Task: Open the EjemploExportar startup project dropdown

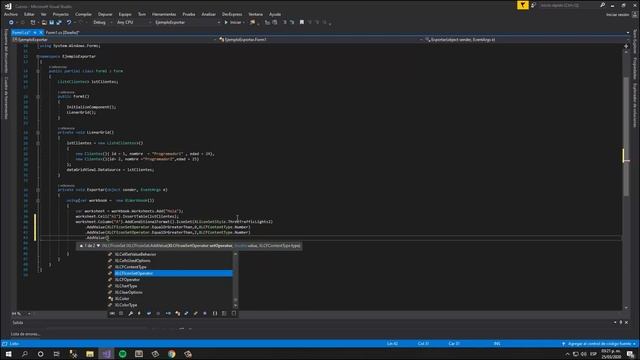Action: 188,22
